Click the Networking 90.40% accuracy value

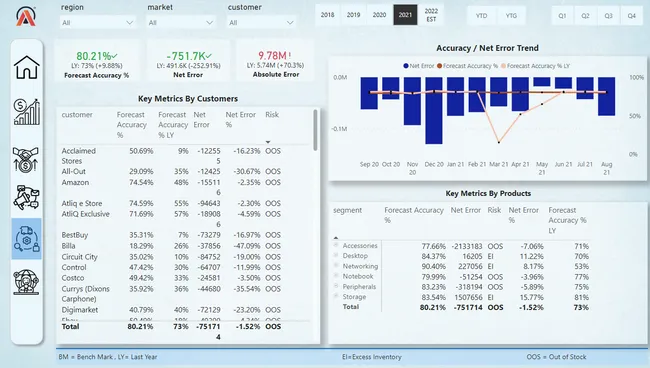pyautogui.click(x=434, y=266)
